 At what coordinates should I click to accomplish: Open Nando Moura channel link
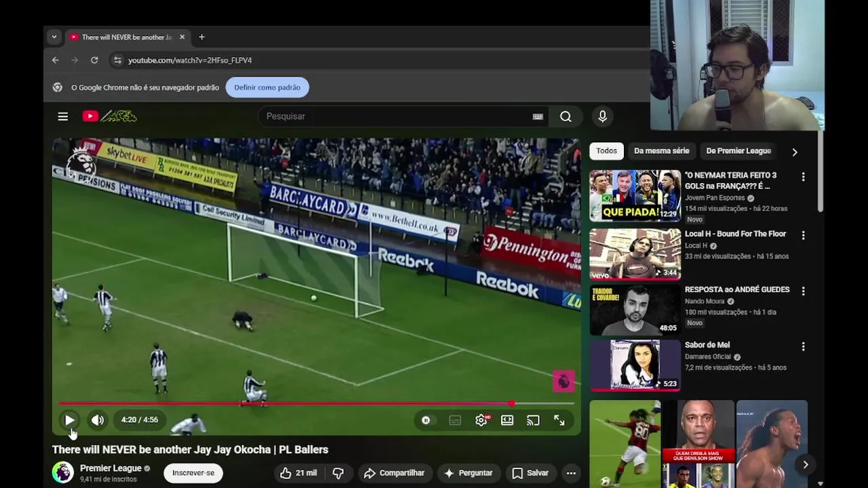pyautogui.click(x=705, y=301)
